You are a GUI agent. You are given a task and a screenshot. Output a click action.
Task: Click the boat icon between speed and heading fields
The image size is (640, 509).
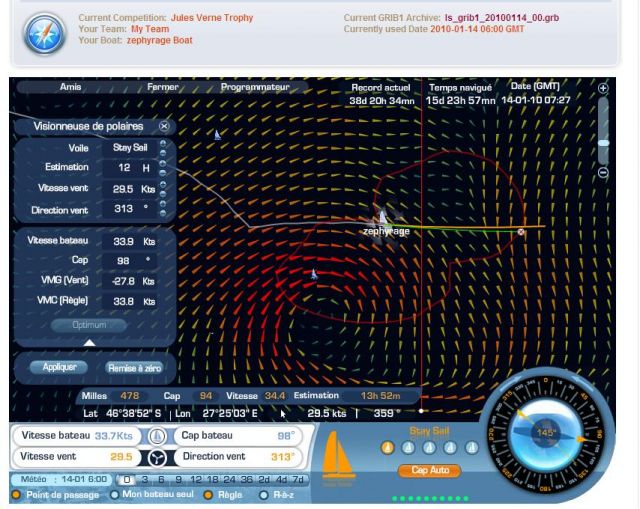click(x=157, y=436)
